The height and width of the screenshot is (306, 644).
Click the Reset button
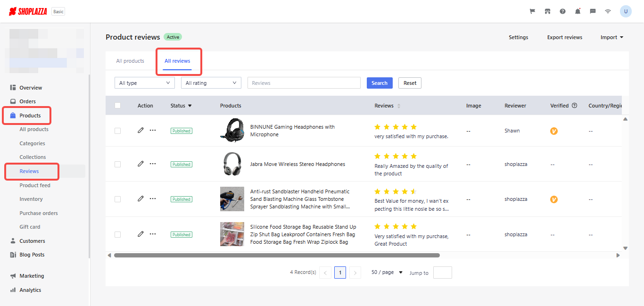[410, 83]
